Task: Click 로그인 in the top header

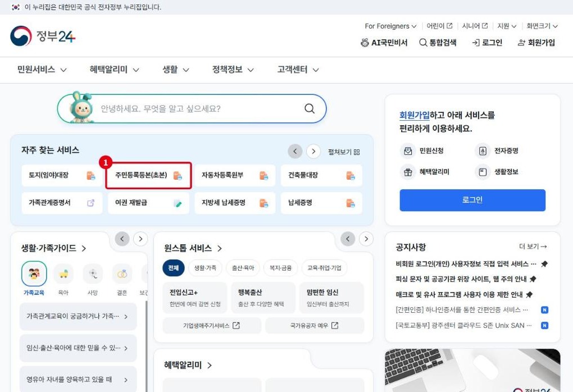Action: pos(487,43)
